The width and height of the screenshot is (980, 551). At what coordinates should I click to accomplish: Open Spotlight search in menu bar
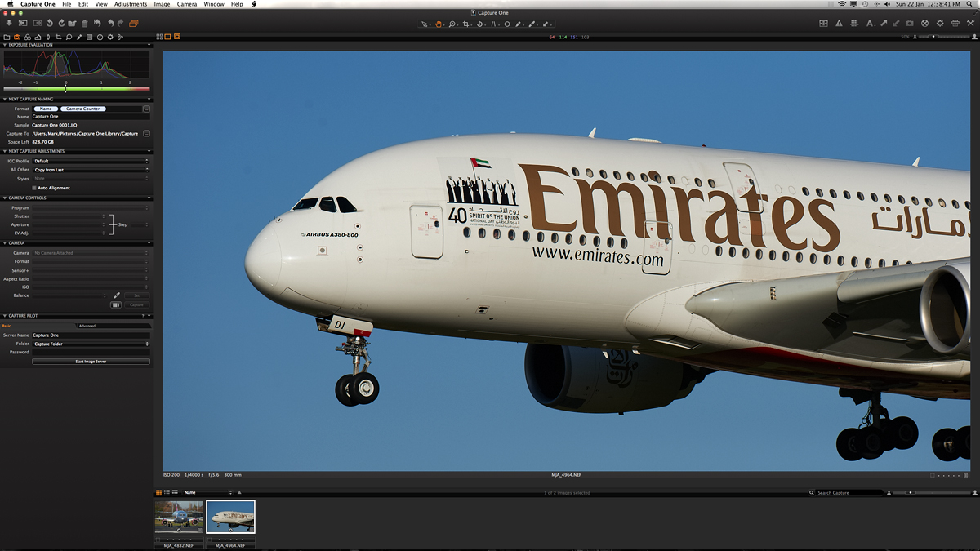tap(969, 4)
